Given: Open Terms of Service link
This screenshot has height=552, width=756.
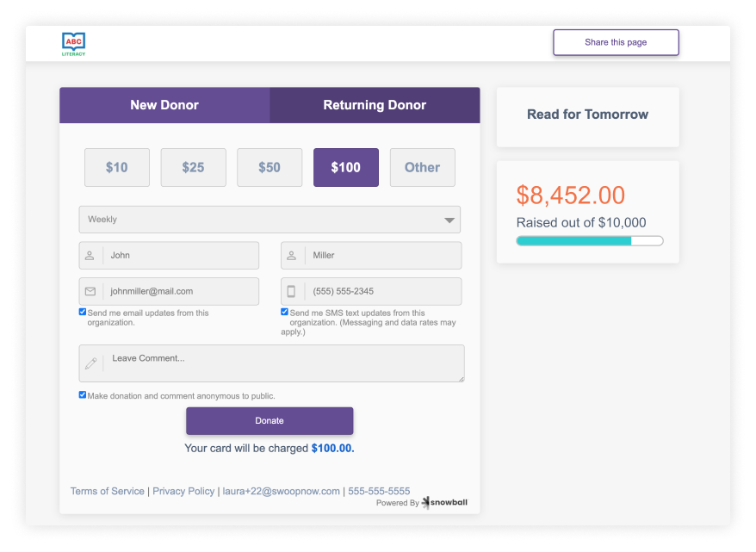Looking at the screenshot, I should click(108, 491).
